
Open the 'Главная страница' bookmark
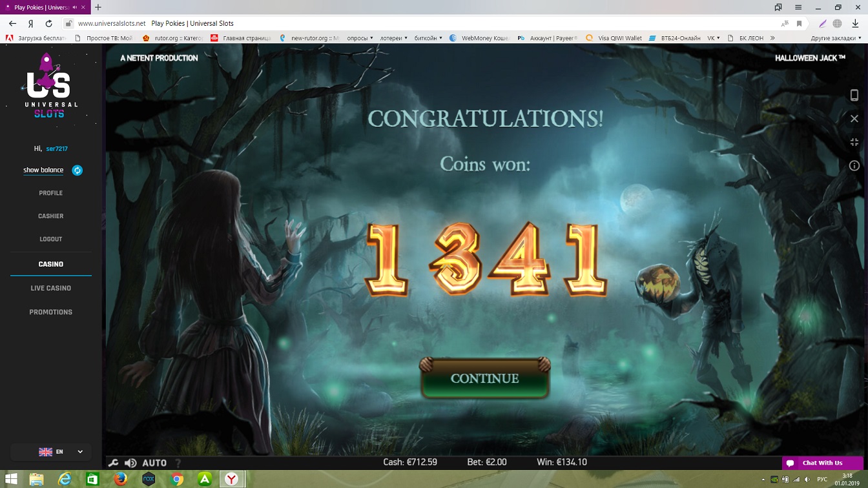(240, 38)
